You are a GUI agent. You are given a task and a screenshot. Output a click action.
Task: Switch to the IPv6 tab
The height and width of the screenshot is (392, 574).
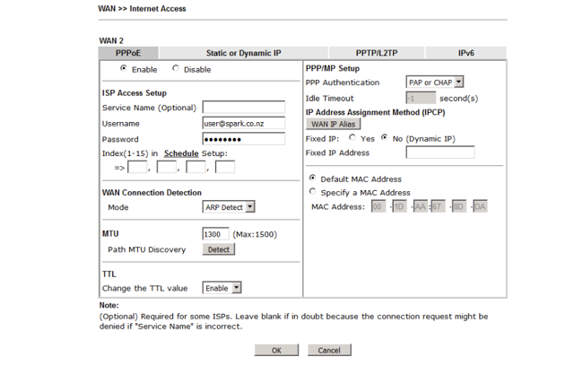[466, 53]
